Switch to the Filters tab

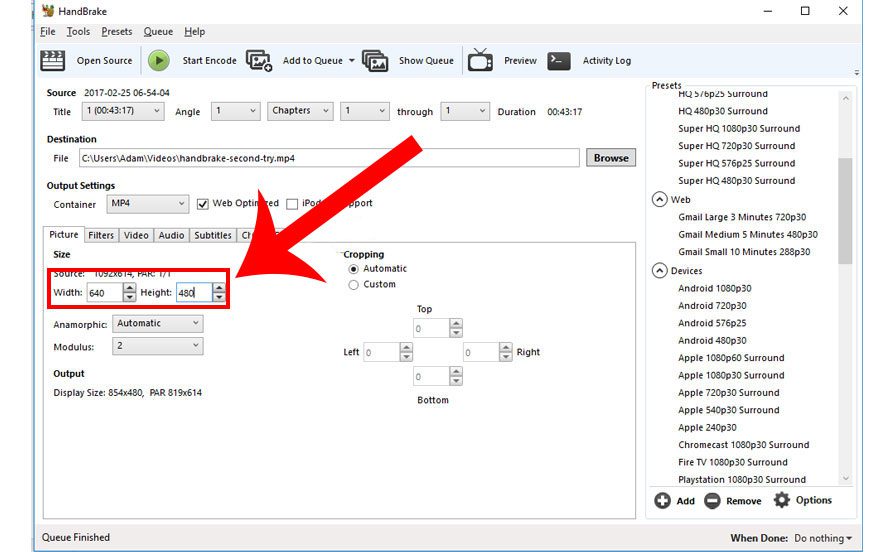pyautogui.click(x=101, y=235)
